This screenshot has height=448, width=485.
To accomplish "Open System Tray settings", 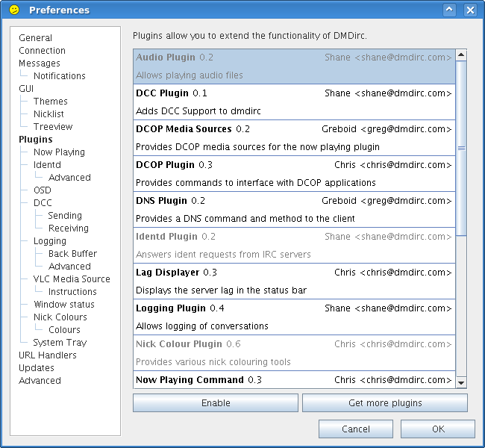I will (60, 343).
